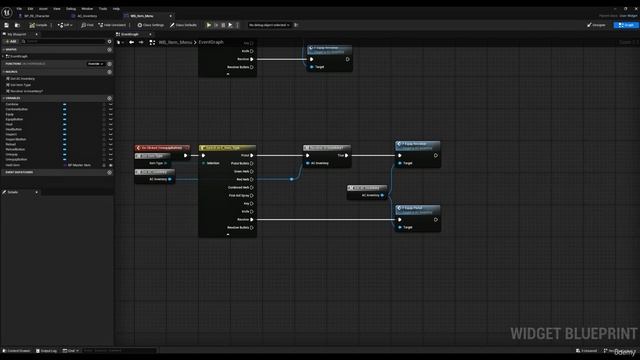This screenshot has width=640, height=360.
Task: Open the debug object selection dropdown
Action: point(269,25)
